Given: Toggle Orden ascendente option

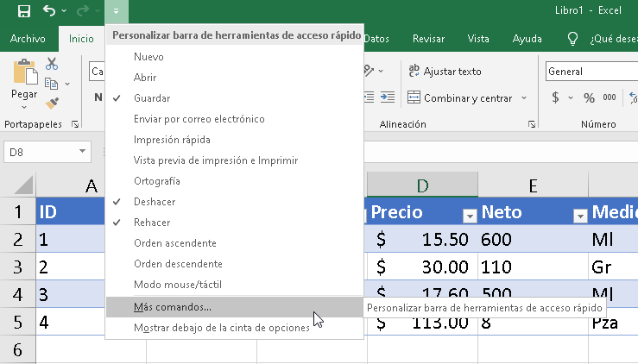Looking at the screenshot, I should [234, 243].
